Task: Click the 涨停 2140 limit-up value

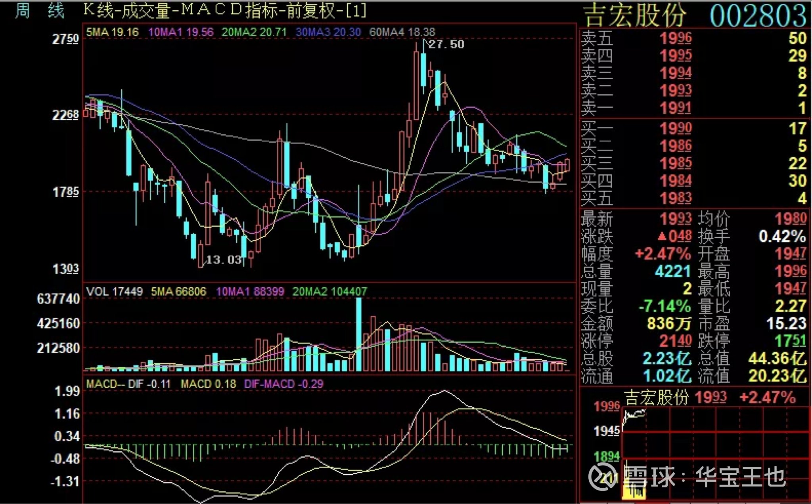Action: 675,341
